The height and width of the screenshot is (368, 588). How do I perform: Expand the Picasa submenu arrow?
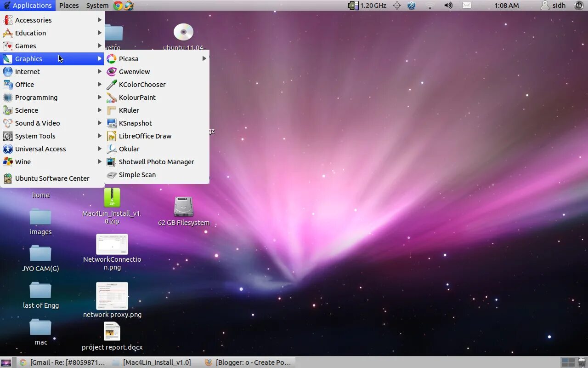point(204,59)
